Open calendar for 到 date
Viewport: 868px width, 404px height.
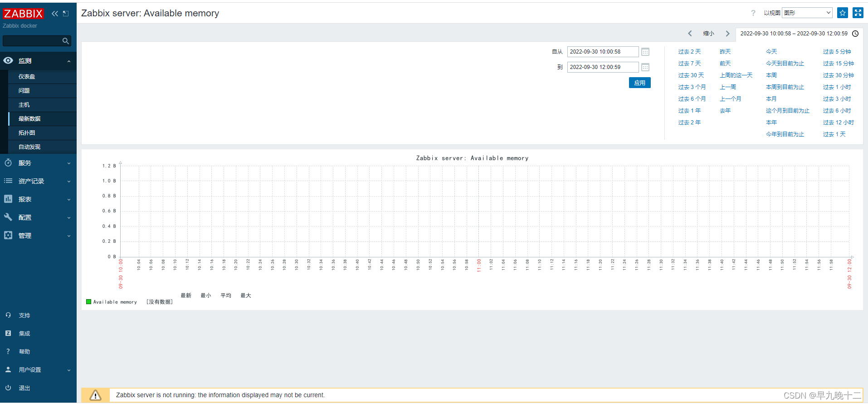pyautogui.click(x=645, y=67)
